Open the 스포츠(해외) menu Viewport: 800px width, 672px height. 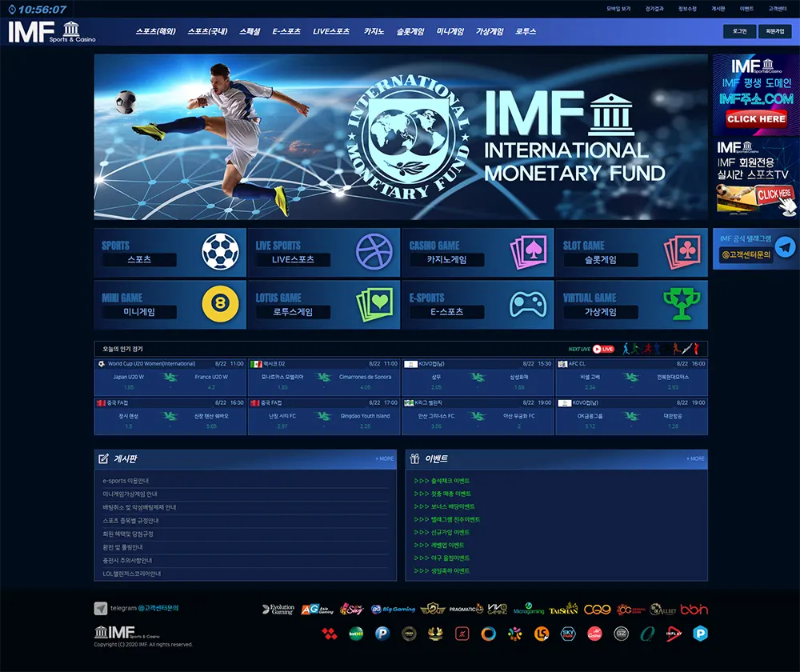tap(156, 32)
